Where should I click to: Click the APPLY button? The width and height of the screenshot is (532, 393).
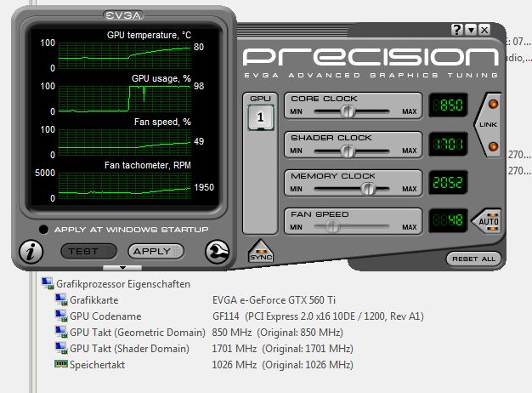coord(156,251)
